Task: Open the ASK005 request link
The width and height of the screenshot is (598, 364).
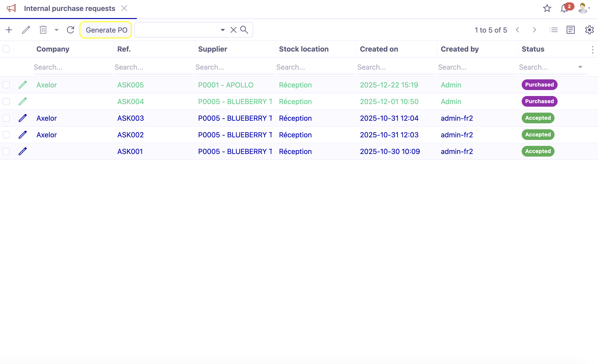Action: pos(130,85)
